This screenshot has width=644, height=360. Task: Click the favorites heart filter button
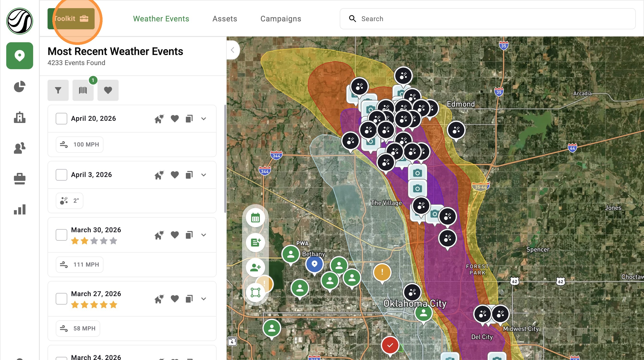coord(108,90)
